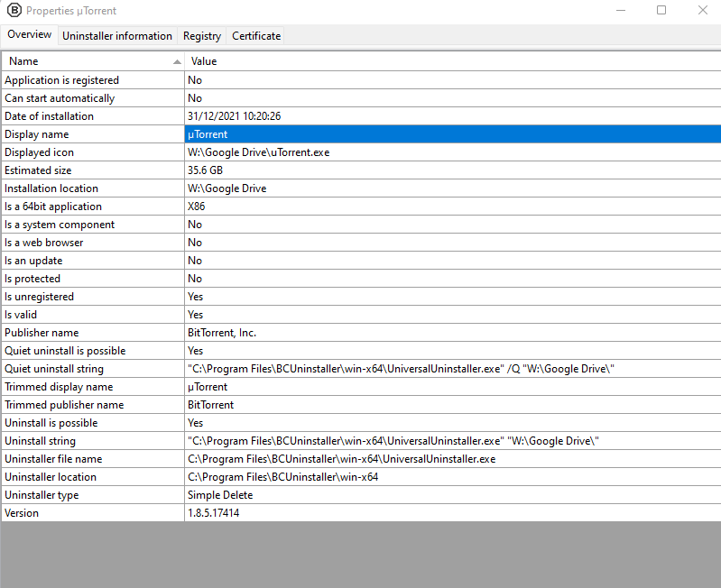Viewport: 721px width, 588px height.
Task: Select the Uninstall string value cell
Action: [x=452, y=440]
